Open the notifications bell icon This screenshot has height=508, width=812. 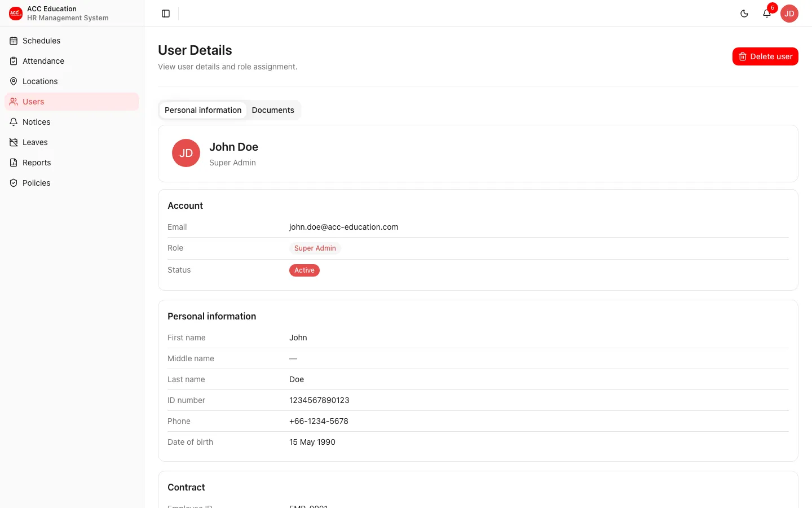[x=767, y=14]
